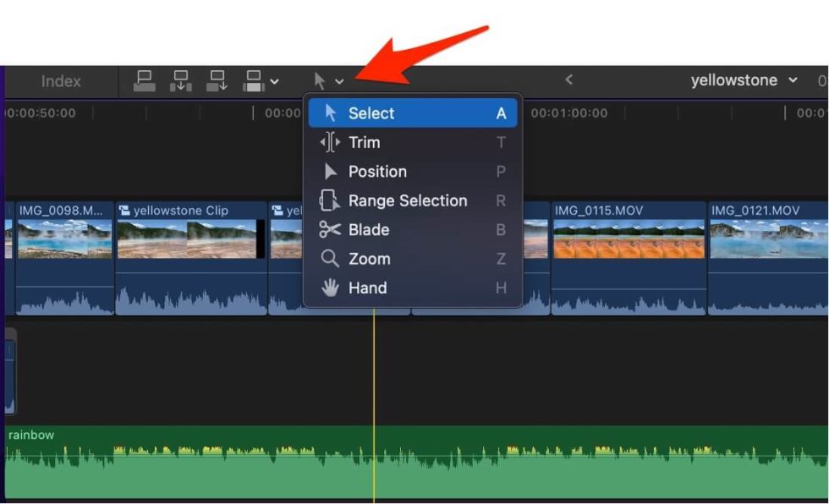Pick the Zoom tool in the tools menu
The width and height of the screenshot is (829, 504).
coord(369,259)
